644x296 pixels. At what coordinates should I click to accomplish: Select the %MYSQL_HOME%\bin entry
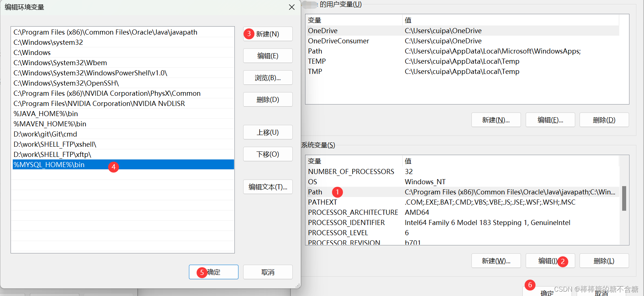pyautogui.click(x=123, y=165)
